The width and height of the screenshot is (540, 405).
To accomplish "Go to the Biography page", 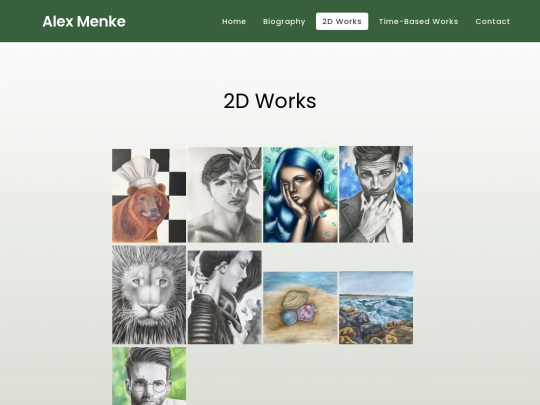I will [284, 21].
